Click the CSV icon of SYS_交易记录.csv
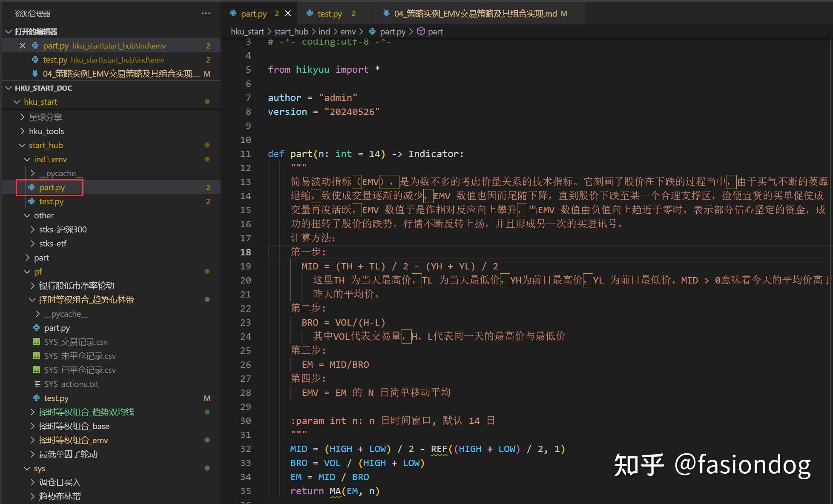The height and width of the screenshot is (504, 833). point(36,342)
